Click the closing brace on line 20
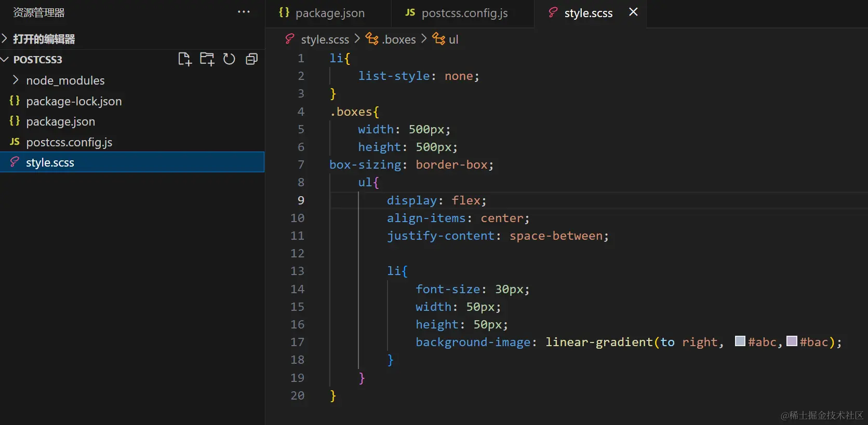The height and width of the screenshot is (425, 868). 333,396
